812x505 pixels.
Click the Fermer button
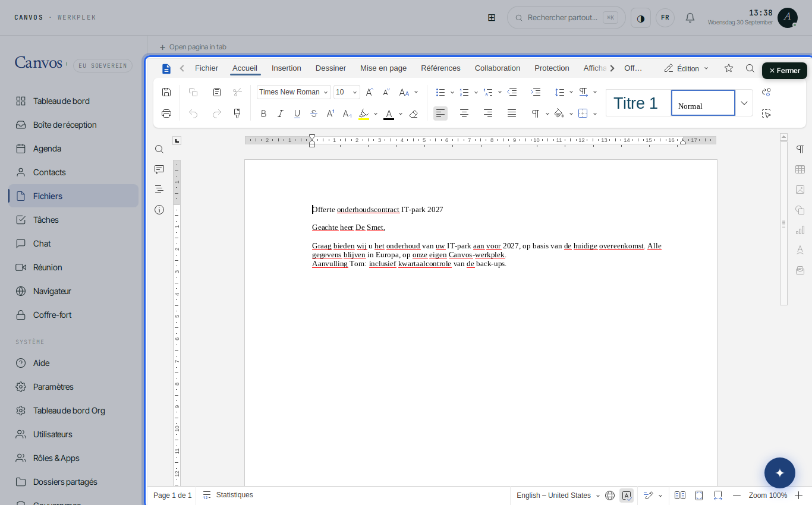[785, 71]
